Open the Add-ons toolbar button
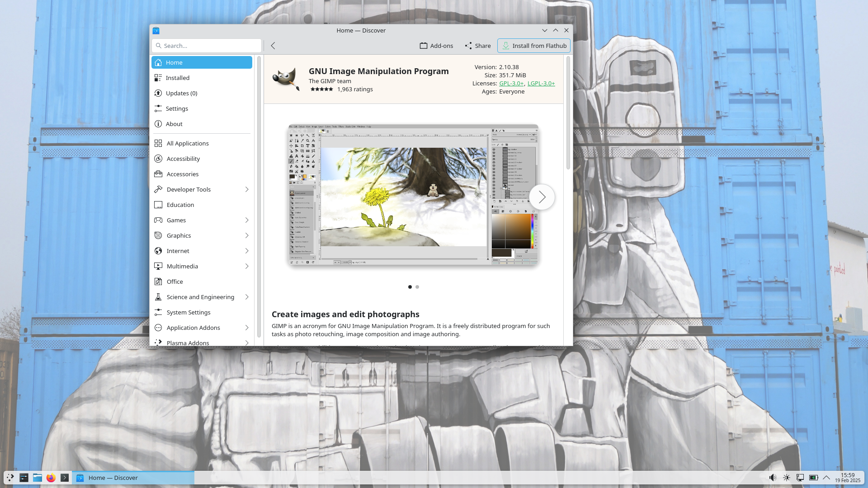 click(x=436, y=46)
